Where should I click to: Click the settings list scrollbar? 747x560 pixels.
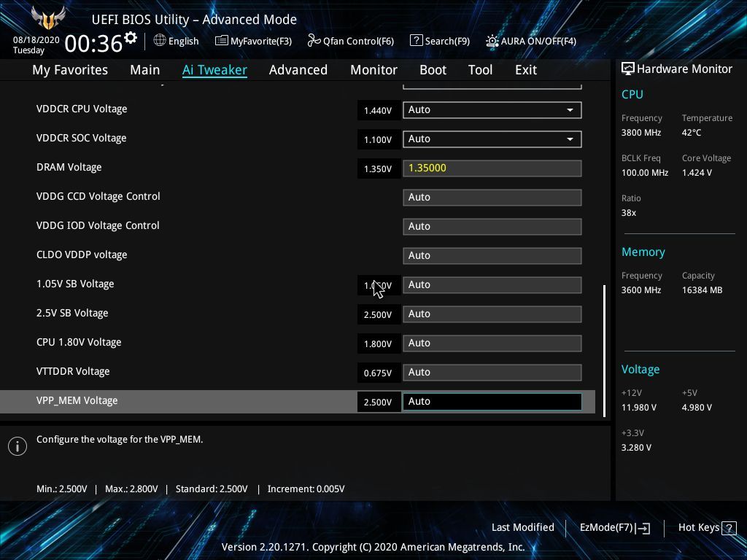(x=604, y=351)
